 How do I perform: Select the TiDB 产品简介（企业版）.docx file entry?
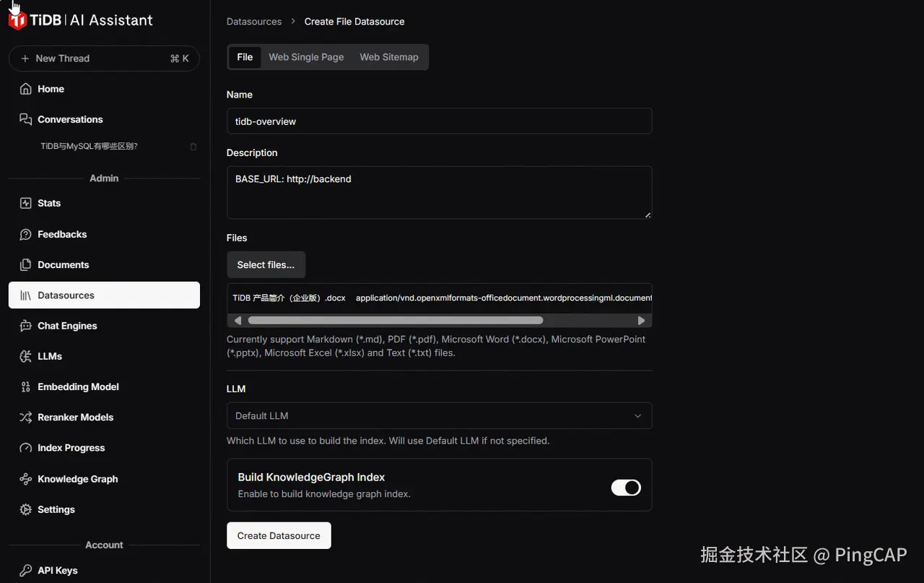pos(289,298)
